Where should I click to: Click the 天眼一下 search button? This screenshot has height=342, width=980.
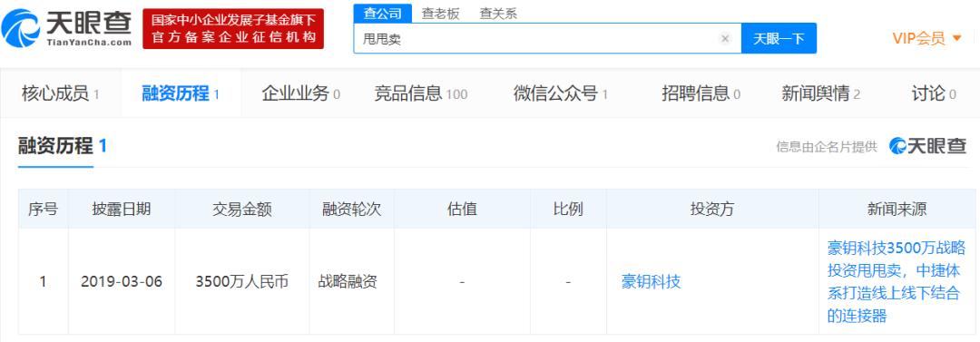click(779, 39)
